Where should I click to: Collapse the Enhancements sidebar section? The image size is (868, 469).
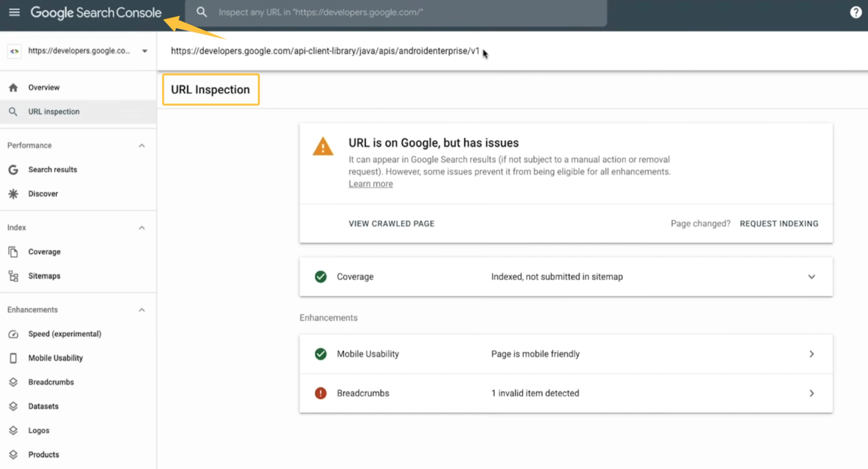coord(142,310)
